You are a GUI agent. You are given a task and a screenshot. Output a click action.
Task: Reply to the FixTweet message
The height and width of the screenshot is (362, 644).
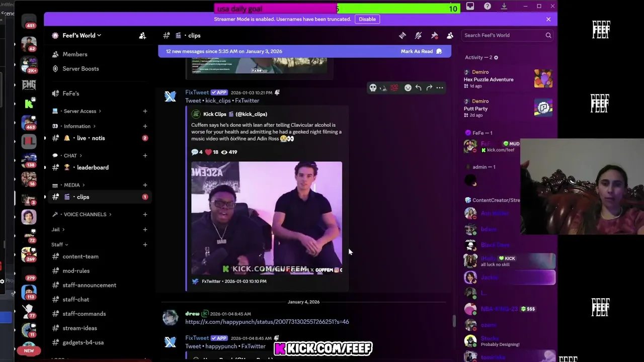click(x=419, y=87)
